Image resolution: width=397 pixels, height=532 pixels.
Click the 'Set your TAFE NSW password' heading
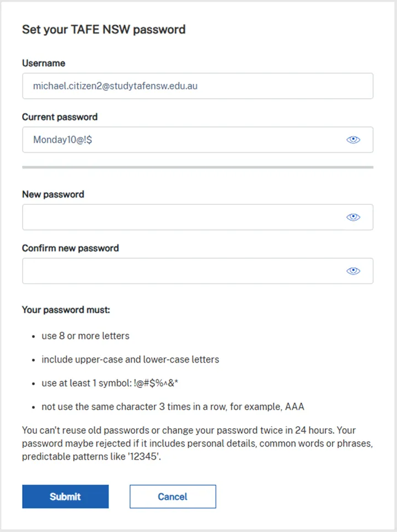click(104, 29)
